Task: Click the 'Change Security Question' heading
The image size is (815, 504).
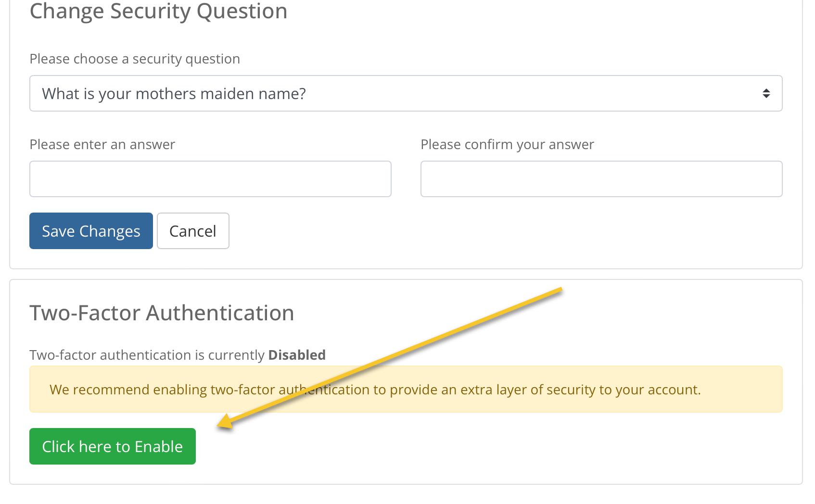Action: pos(158,11)
